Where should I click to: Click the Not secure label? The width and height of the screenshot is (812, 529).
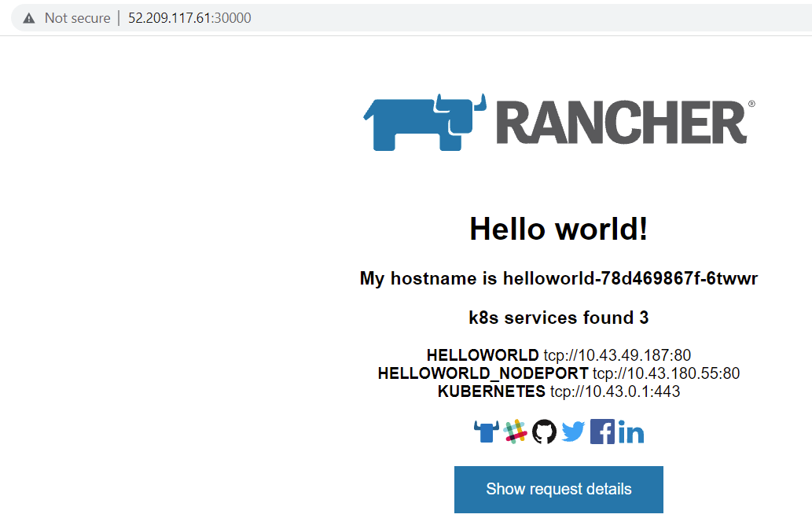point(77,18)
